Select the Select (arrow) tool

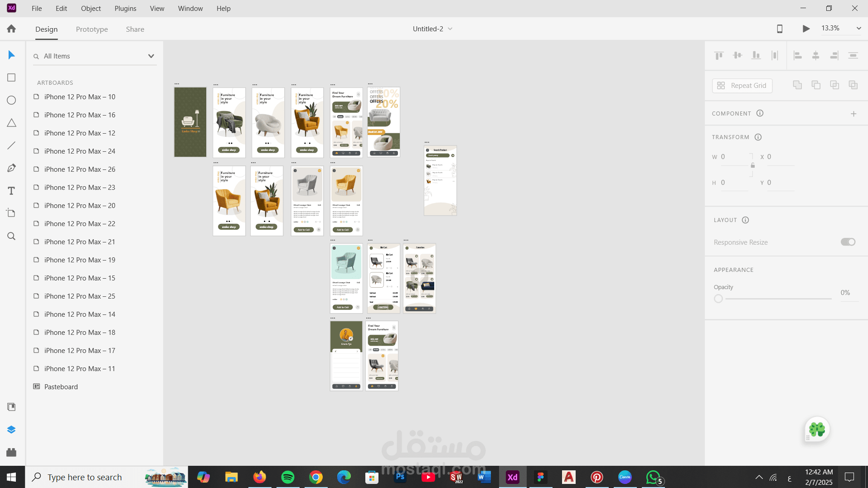point(11,55)
